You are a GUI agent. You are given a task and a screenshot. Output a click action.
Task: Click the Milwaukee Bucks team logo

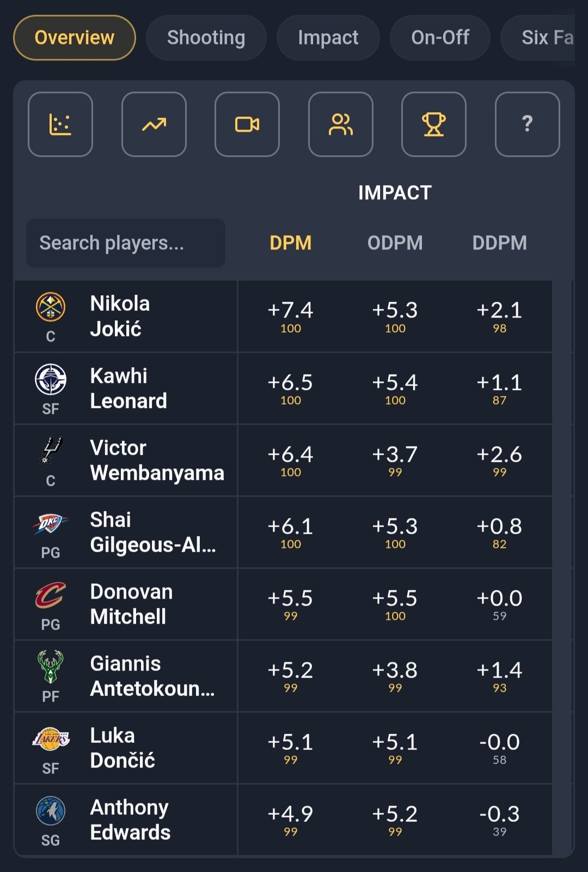click(51, 667)
